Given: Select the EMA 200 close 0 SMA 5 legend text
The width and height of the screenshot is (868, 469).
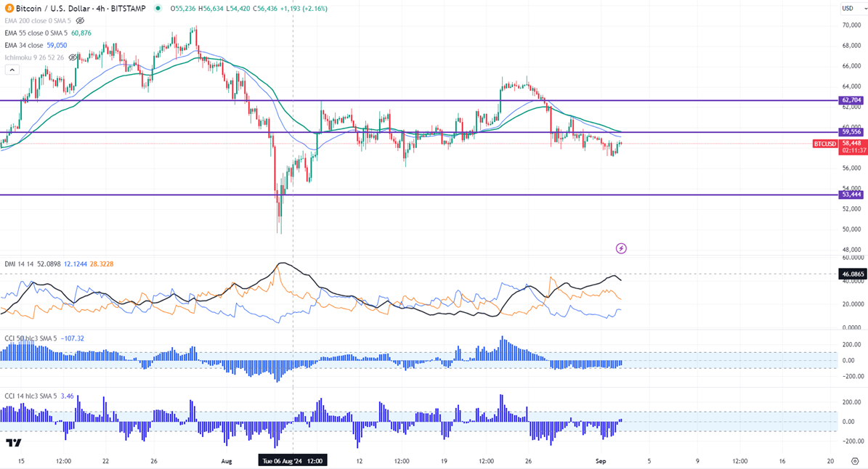Looking at the screenshot, I should click(x=38, y=20).
